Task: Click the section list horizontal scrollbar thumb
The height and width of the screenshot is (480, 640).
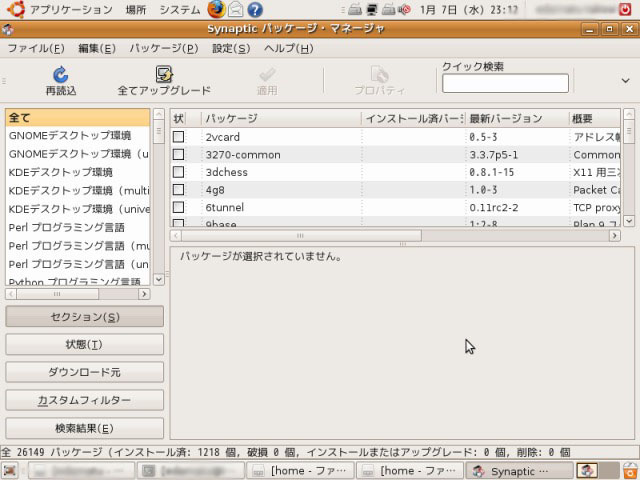Action: pos(57,294)
